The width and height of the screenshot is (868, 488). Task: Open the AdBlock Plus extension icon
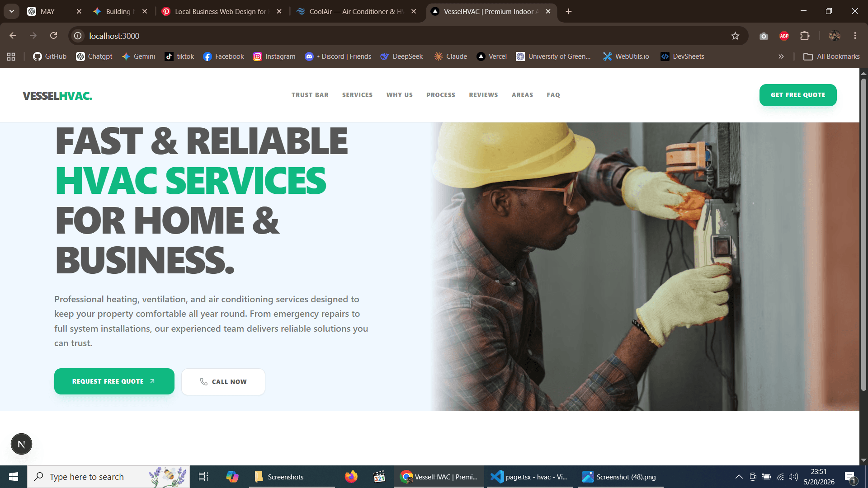pyautogui.click(x=784, y=36)
